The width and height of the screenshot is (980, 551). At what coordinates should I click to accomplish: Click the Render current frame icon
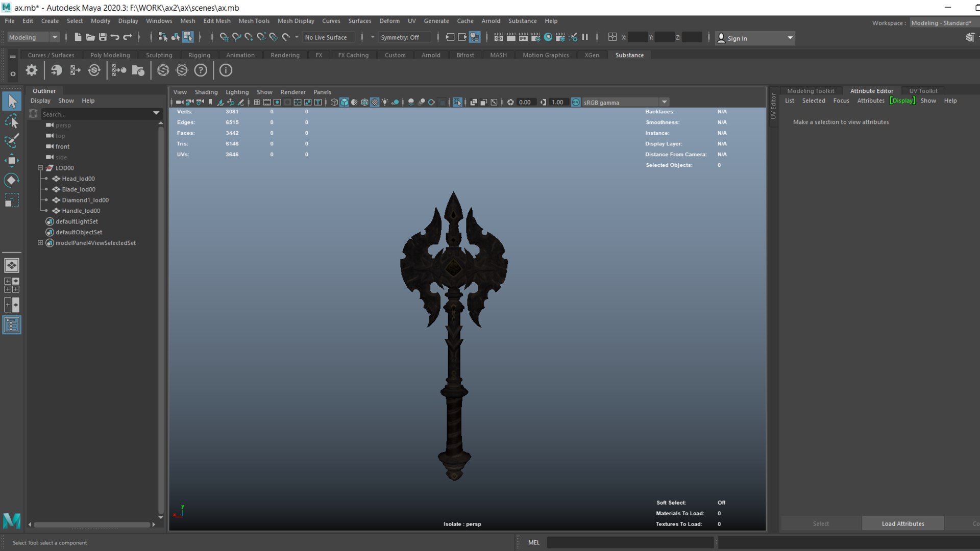click(511, 37)
